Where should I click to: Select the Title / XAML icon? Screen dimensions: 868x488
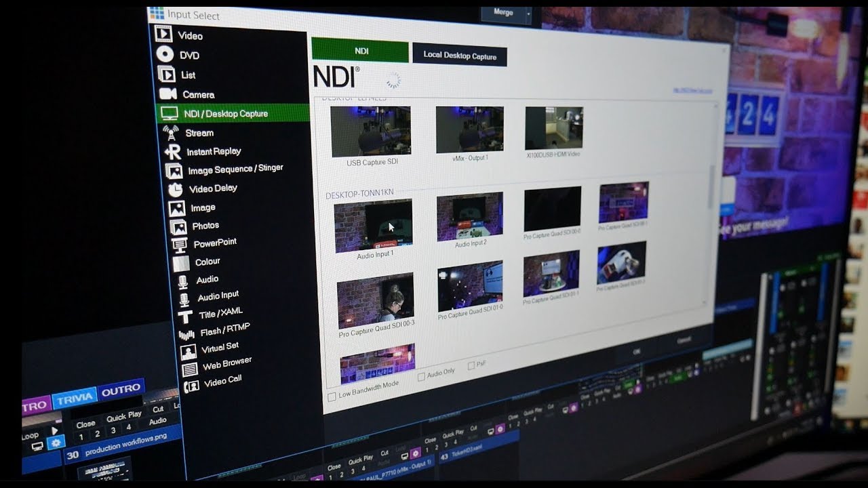[185, 317]
